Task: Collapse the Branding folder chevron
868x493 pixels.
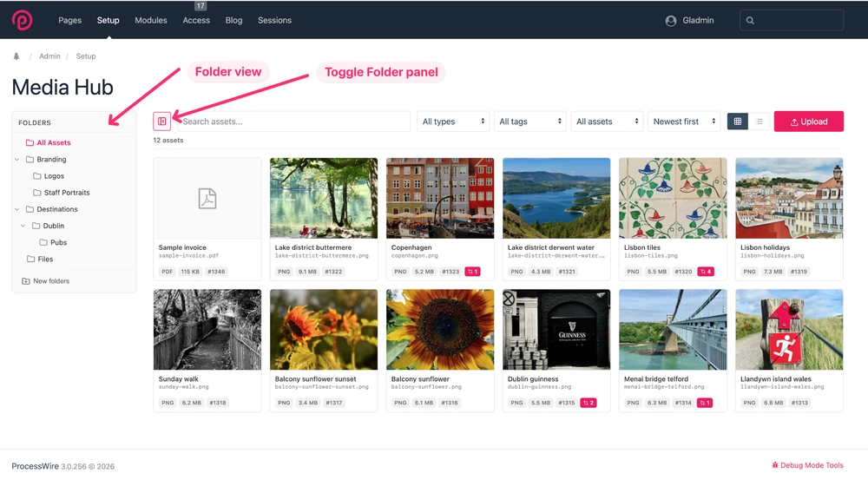Action: [x=17, y=160]
